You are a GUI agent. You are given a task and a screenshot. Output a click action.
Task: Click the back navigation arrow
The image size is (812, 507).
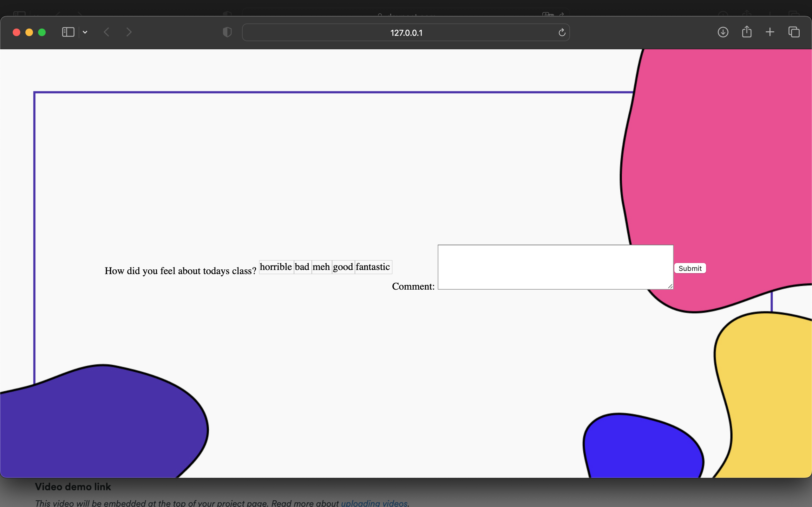tap(107, 32)
